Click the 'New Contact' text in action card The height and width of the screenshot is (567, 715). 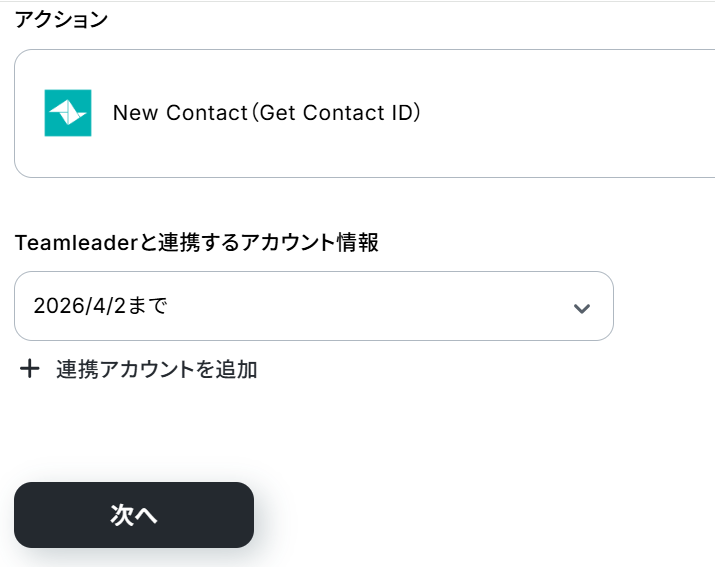[179, 113]
